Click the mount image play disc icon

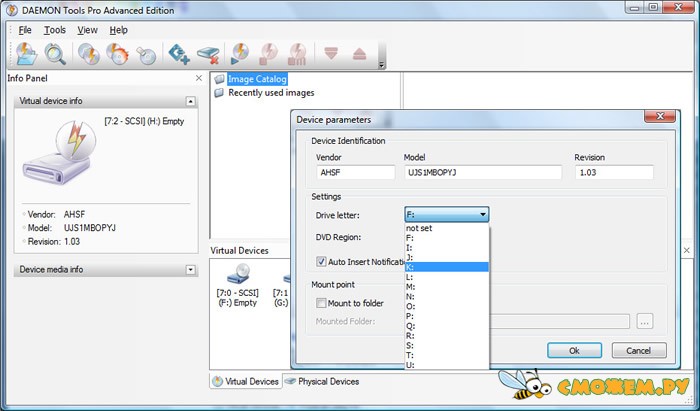[240, 54]
